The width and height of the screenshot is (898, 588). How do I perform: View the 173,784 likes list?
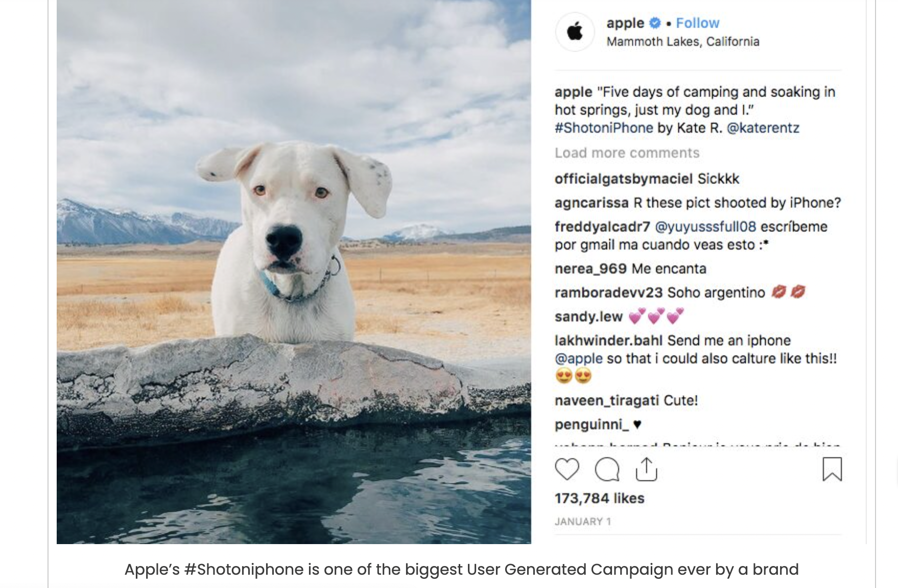pyautogui.click(x=600, y=498)
